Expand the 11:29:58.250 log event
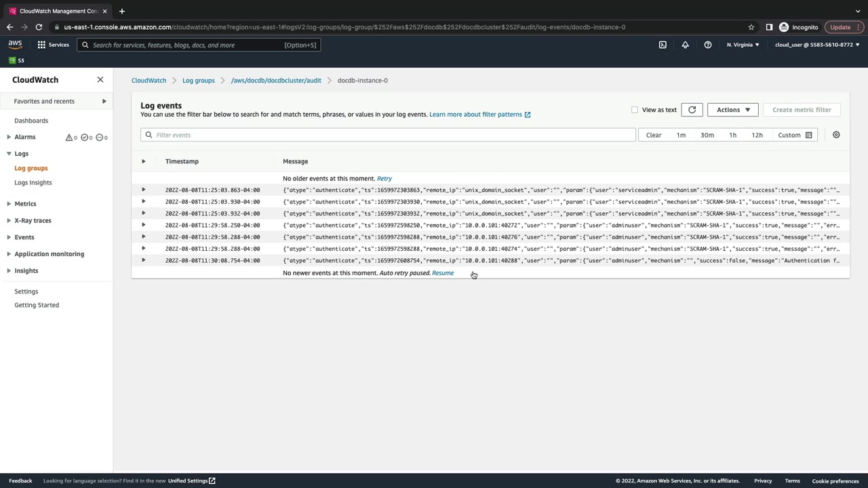868x488 pixels. (x=143, y=225)
